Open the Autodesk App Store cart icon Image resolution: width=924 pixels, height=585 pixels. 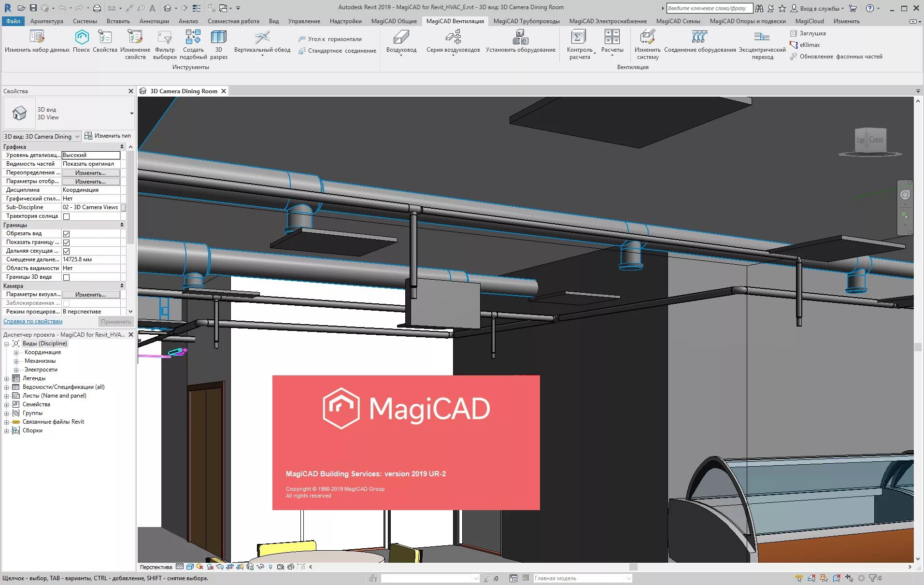coord(853,8)
